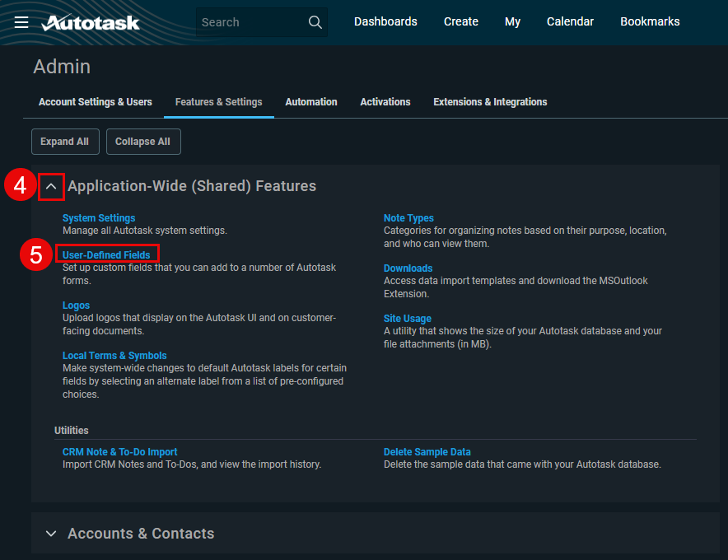Open the Calendar menu
The width and height of the screenshot is (728, 560).
pos(570,22)
